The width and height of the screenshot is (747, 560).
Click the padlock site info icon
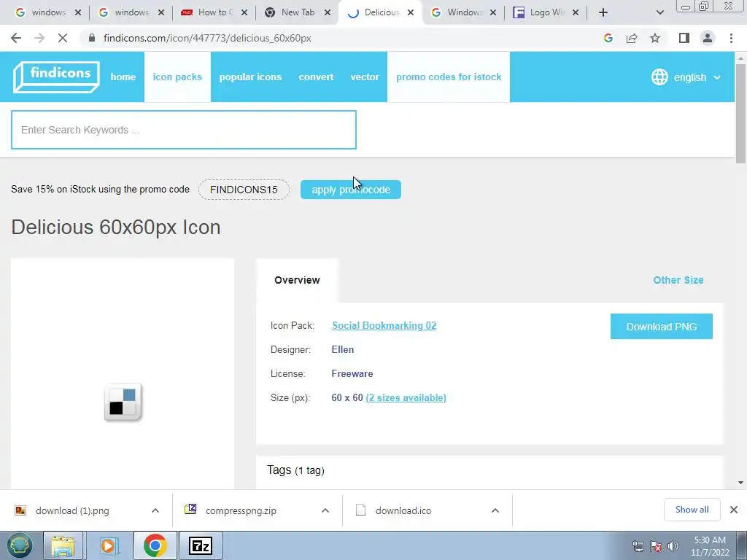91,38
